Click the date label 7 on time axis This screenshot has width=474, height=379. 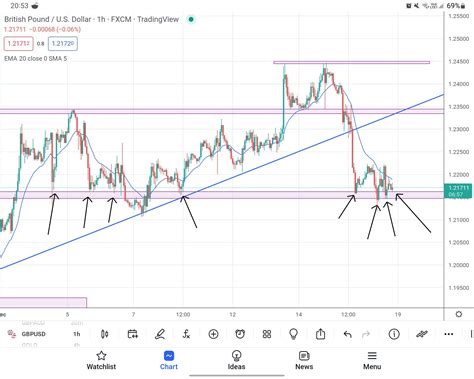(x=133, y=314)
